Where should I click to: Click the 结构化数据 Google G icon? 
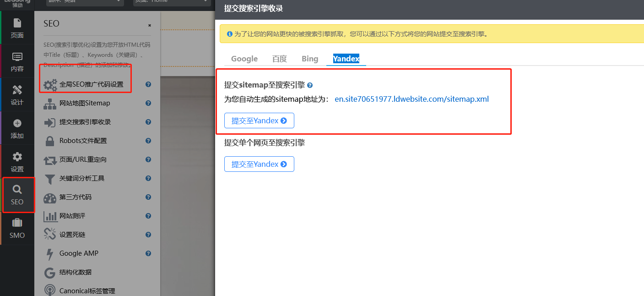(x=49, y=271)
